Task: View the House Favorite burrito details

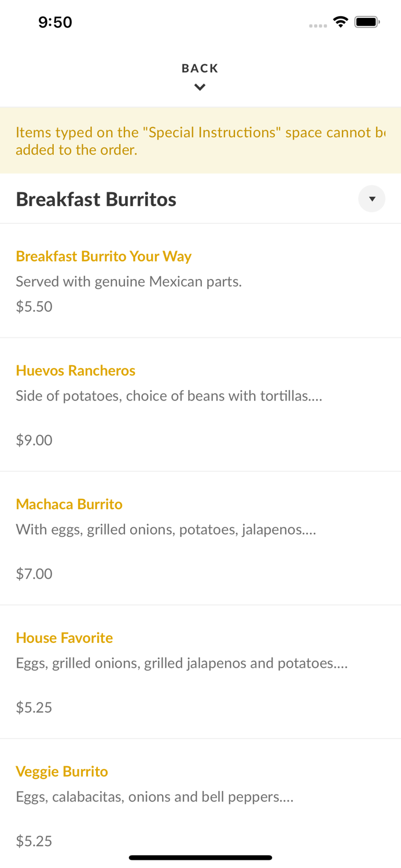Action: coord(64,638)
